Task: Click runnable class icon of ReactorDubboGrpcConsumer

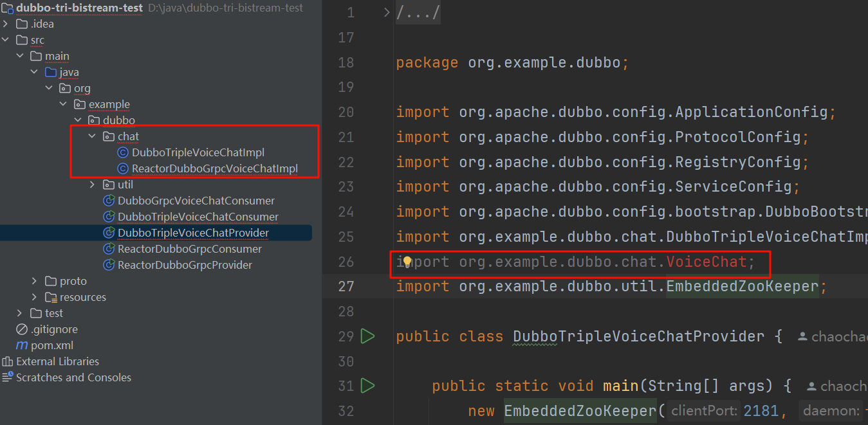Action: pos(109,249)
